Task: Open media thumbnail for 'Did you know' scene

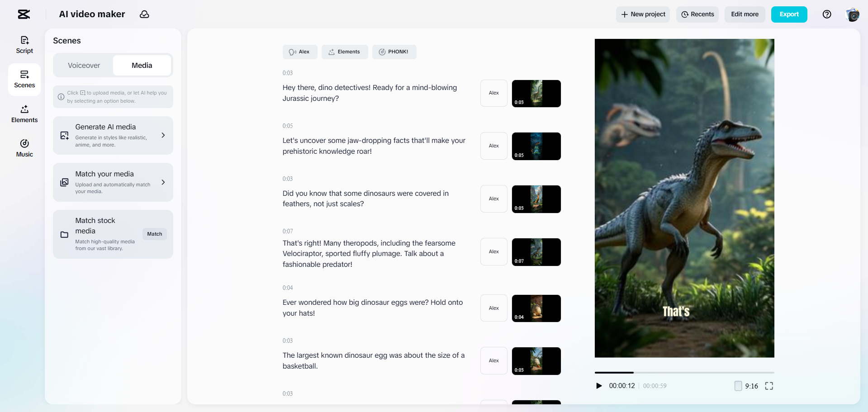Action: (536, 199)
